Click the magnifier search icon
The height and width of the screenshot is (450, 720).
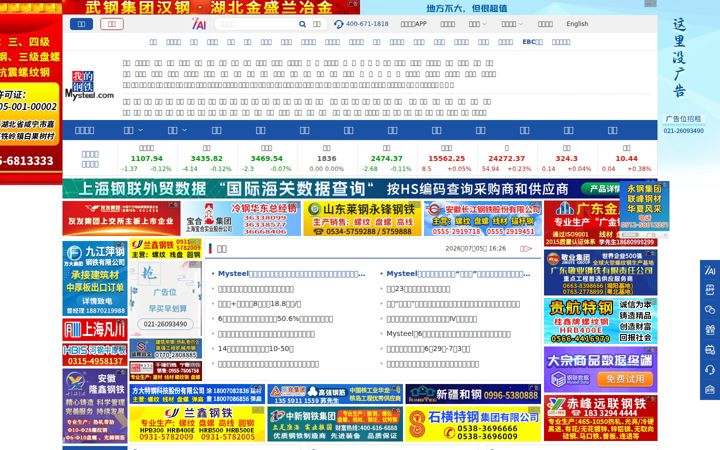302,24
